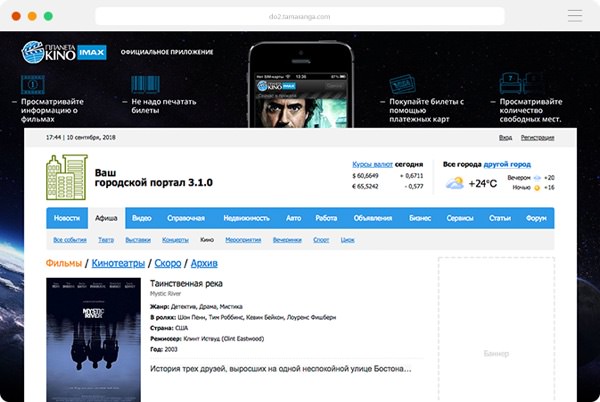
Task: Click the date '17:44 | 10 сентября, 2018'
Action: 81,137
